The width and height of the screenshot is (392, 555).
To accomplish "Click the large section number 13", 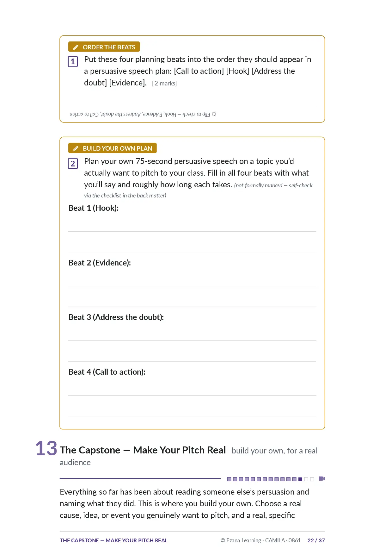I will pyautogui.click(x=46, y=448).
